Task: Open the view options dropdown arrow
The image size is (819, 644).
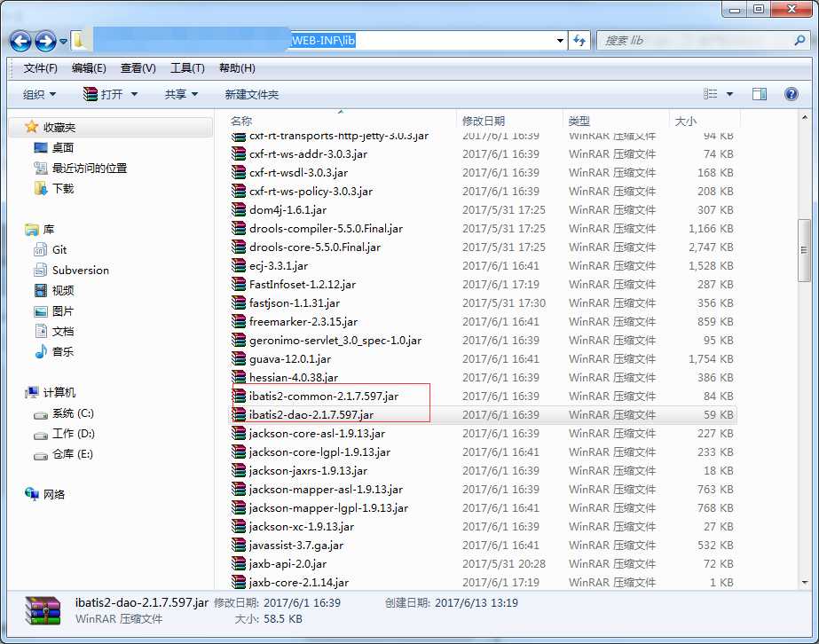Action: click(x=729, y=94)
